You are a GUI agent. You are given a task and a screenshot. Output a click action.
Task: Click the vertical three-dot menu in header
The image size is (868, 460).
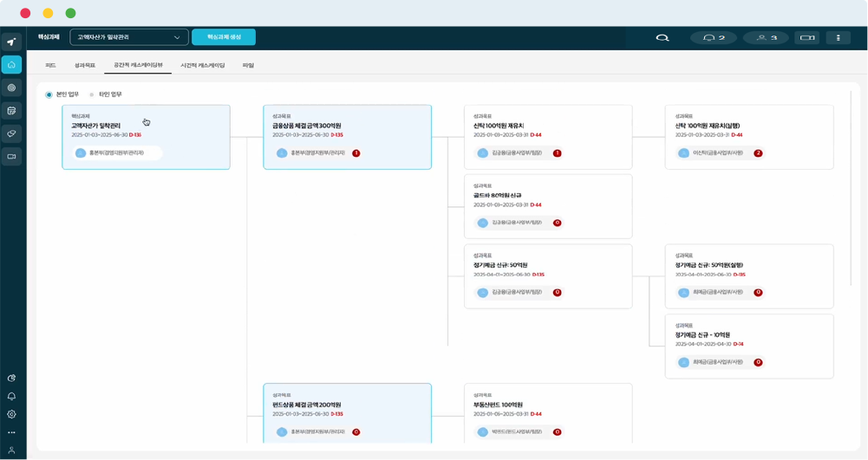point(838,38)
